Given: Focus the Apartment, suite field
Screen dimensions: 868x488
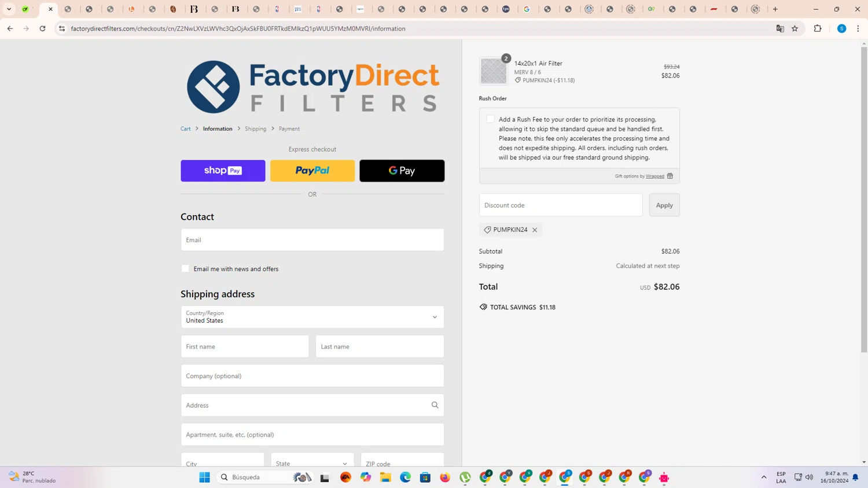Looking at the screenshot, I should click(312, 435).
